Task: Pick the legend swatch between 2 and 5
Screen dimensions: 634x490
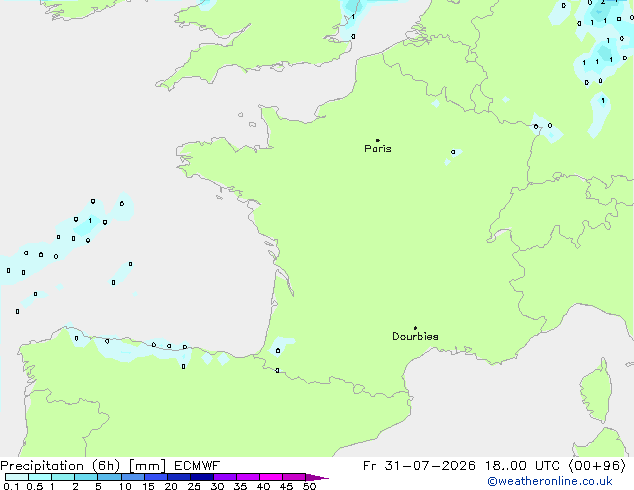Action: 86,477
